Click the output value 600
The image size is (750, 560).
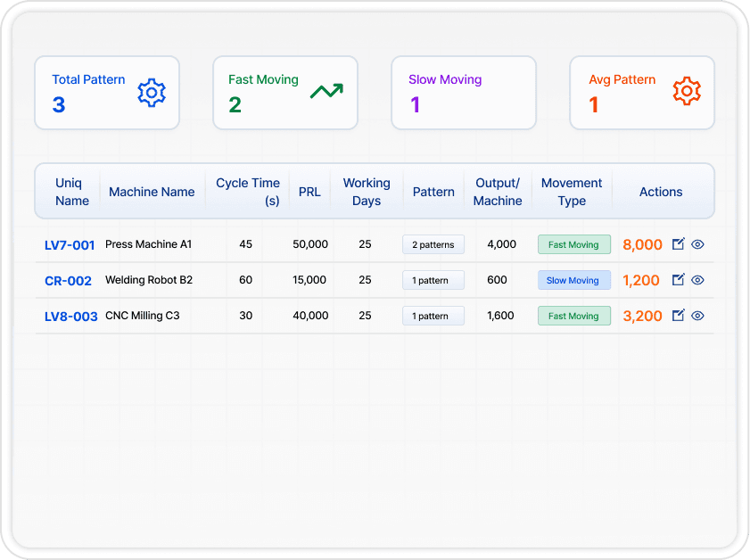[x=497, y=280]
